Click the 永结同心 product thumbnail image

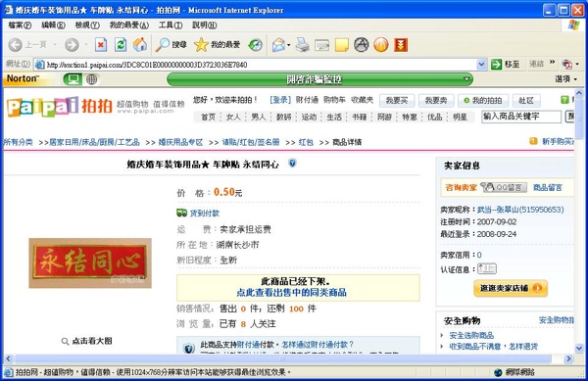[x=90, y=263]
